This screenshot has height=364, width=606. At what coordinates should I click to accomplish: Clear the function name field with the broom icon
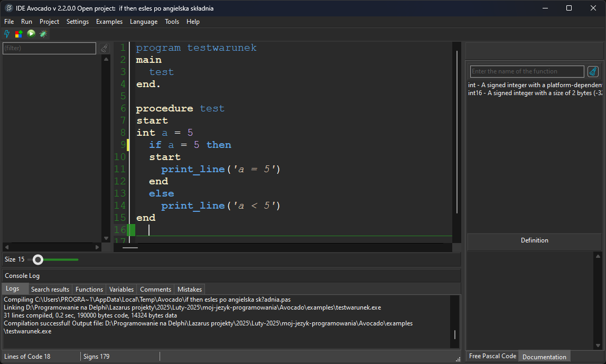click(593, 71)
